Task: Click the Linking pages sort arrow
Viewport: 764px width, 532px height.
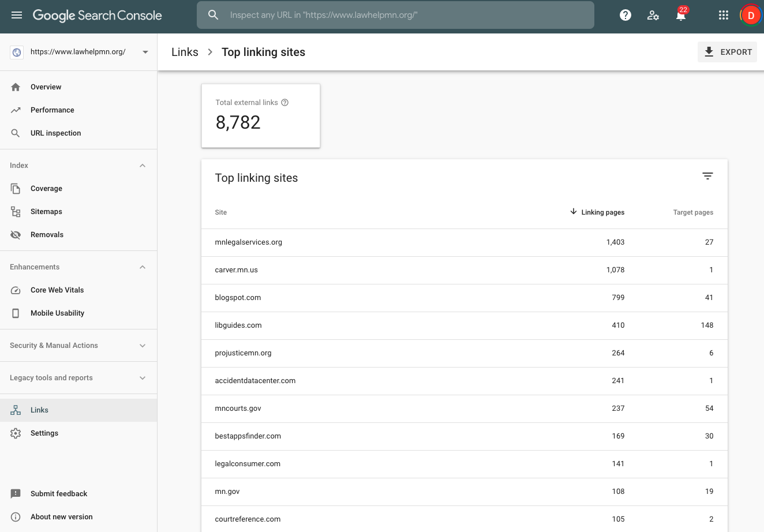Action: [574, 212]
